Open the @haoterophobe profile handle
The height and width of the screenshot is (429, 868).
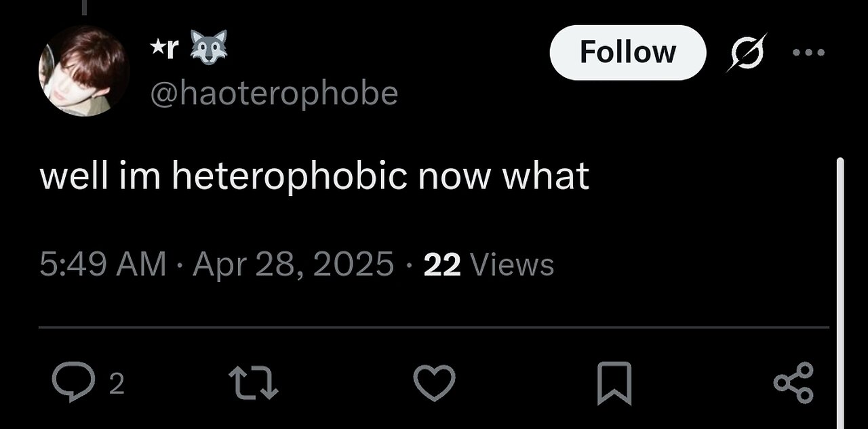273,94
